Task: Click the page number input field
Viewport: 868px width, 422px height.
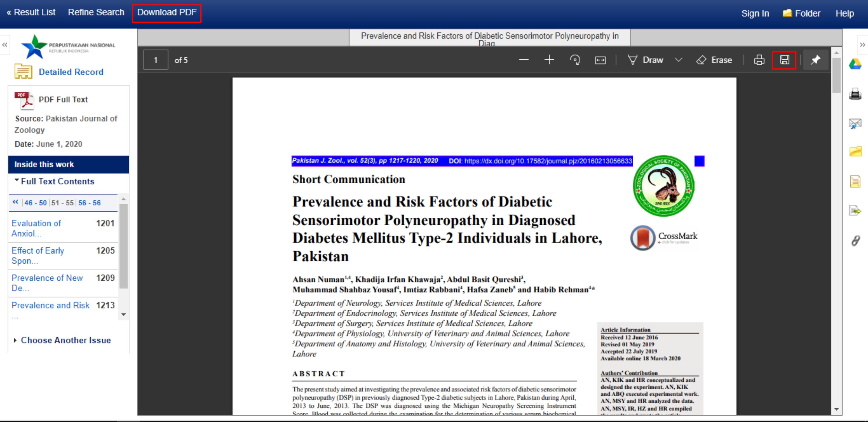Action: coord(155,60)
